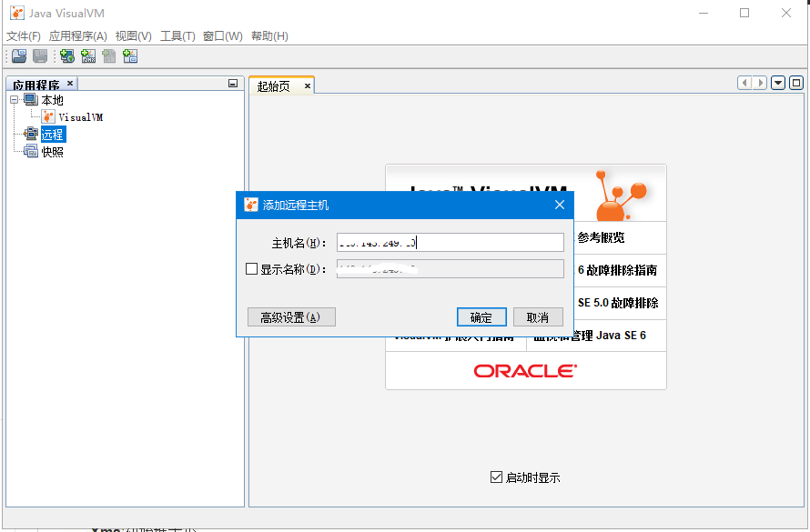810x532 pixels.
Task: Click the Add JStatD/Snapshot toolbar icon
Action: (130, 56)
